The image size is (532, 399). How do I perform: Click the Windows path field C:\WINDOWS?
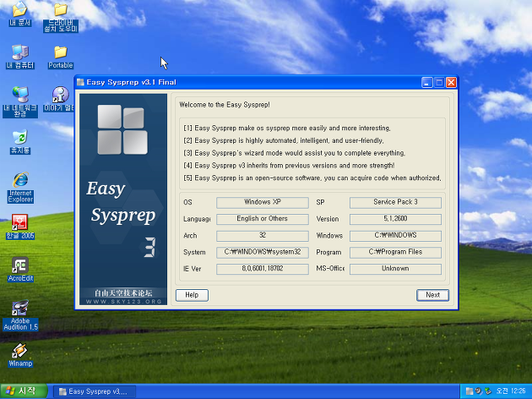click(x=395, y=236)
